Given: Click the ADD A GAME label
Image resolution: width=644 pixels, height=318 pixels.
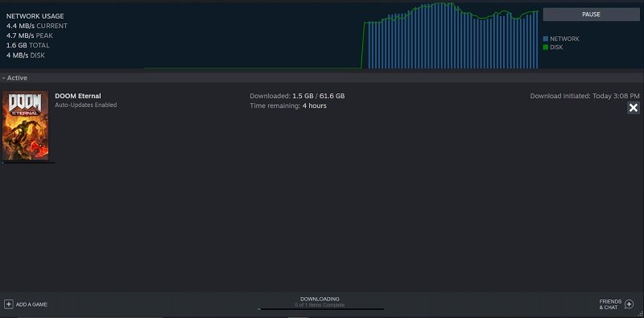Looking at the screenshot, I should point(31,304).
